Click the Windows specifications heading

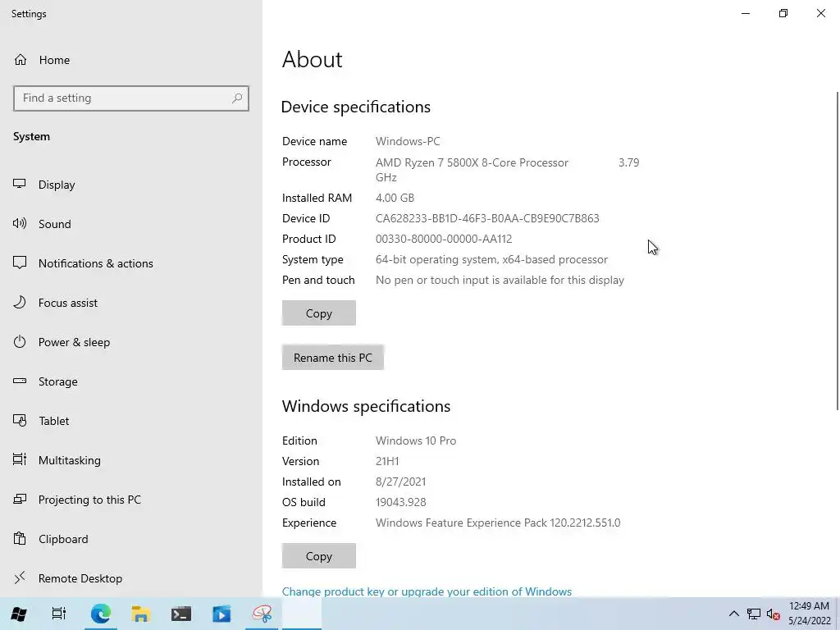click(x=366, y=406)
